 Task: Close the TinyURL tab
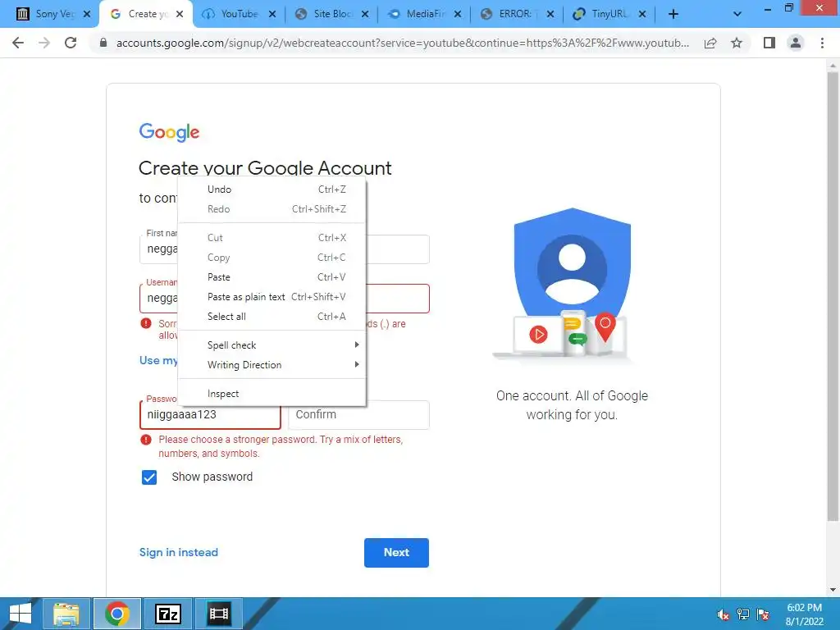642,14
